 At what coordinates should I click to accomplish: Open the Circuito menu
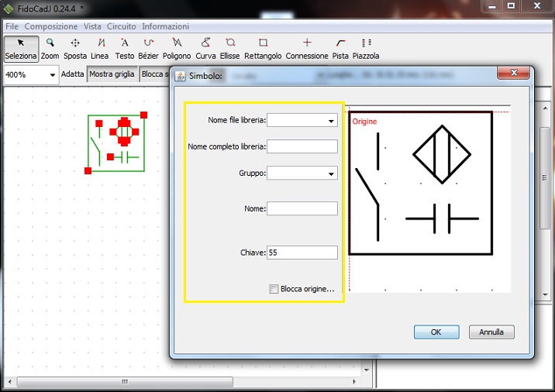[x=122, y=26]
